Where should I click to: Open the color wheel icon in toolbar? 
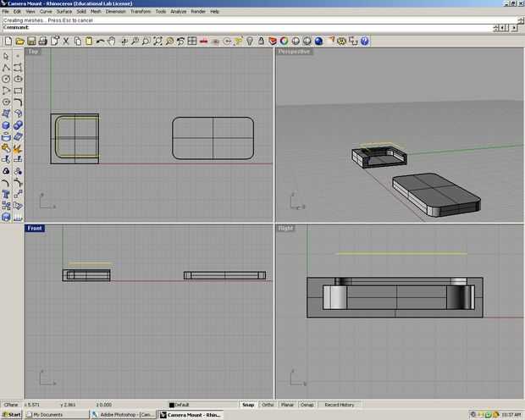tap(285, 41)
